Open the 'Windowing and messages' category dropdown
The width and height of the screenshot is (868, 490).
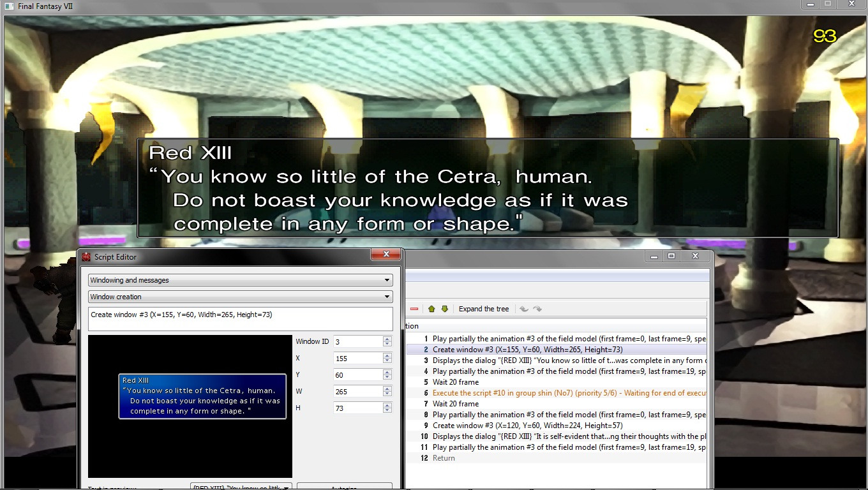(x=241, y=280)
